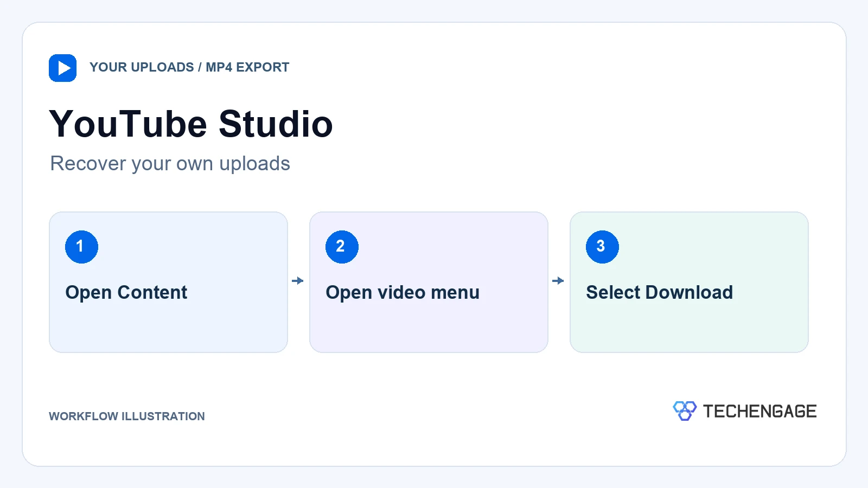This screenshot has width=868, height=488.
Task: Click 'Recover your own uploads' subtitle
Action: coord(170,164)
